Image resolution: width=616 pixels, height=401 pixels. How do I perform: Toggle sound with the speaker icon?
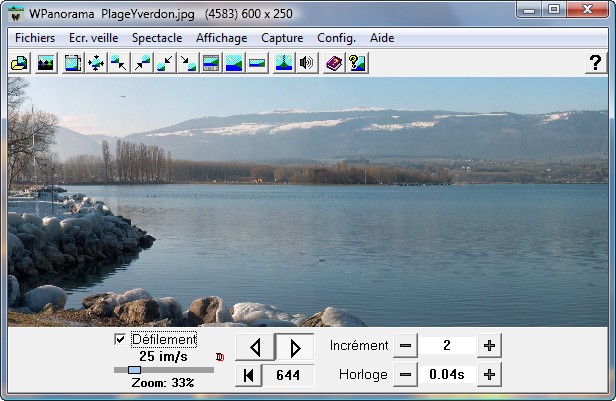click(306, 63)
